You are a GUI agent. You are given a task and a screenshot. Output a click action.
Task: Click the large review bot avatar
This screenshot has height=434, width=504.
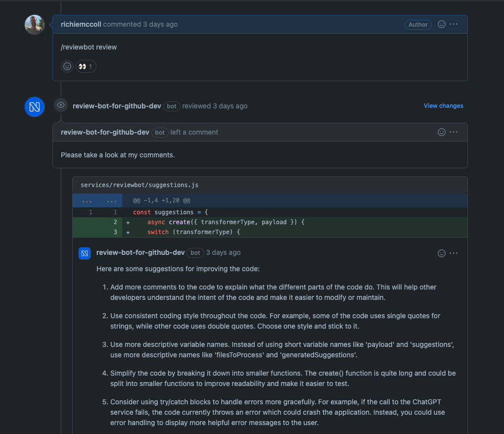[35, 107]
